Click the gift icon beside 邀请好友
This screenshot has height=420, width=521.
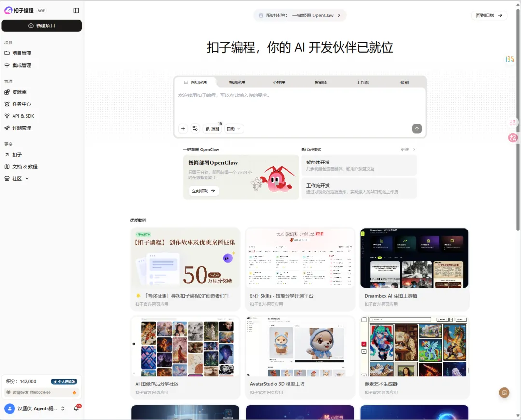tap(8, 393)
